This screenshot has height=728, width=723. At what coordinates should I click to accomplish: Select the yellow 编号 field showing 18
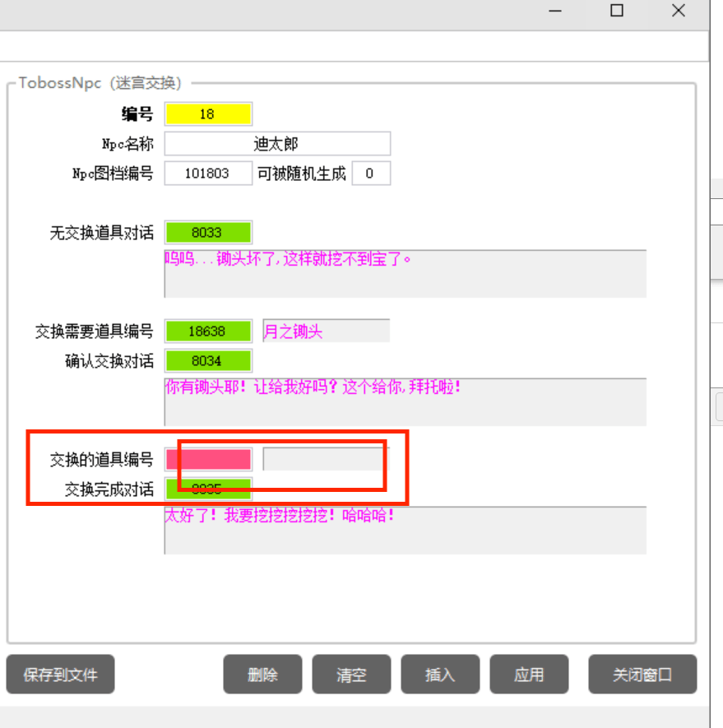pyautogui.click(x=208, y=114)
